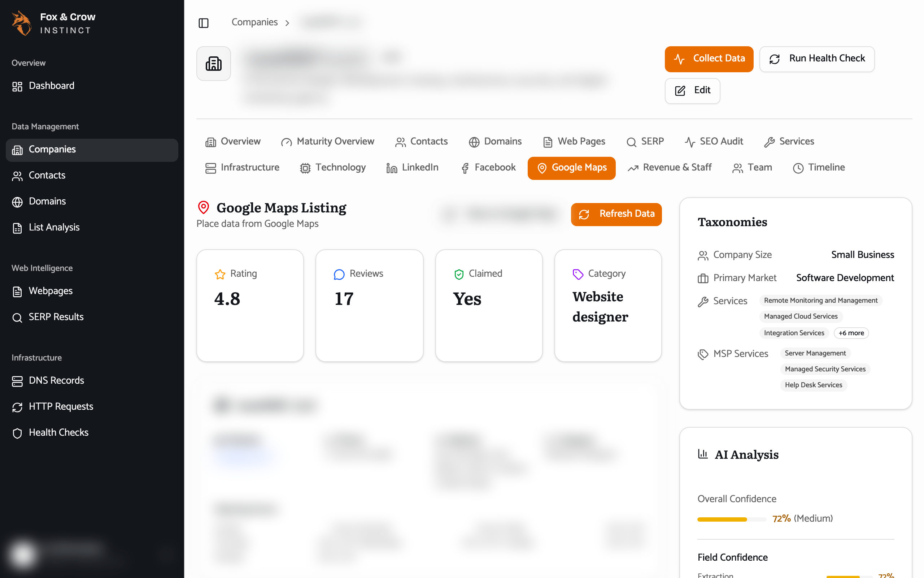Click the Field Confidence heading

click(732, 557)
